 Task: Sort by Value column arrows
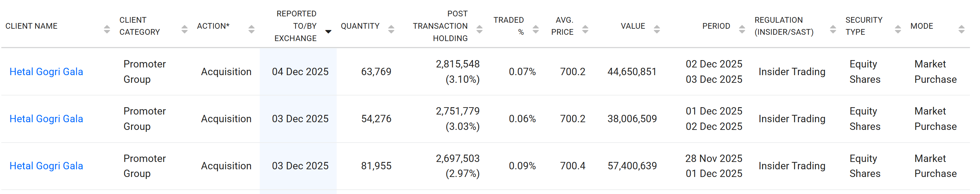[657, 29]
